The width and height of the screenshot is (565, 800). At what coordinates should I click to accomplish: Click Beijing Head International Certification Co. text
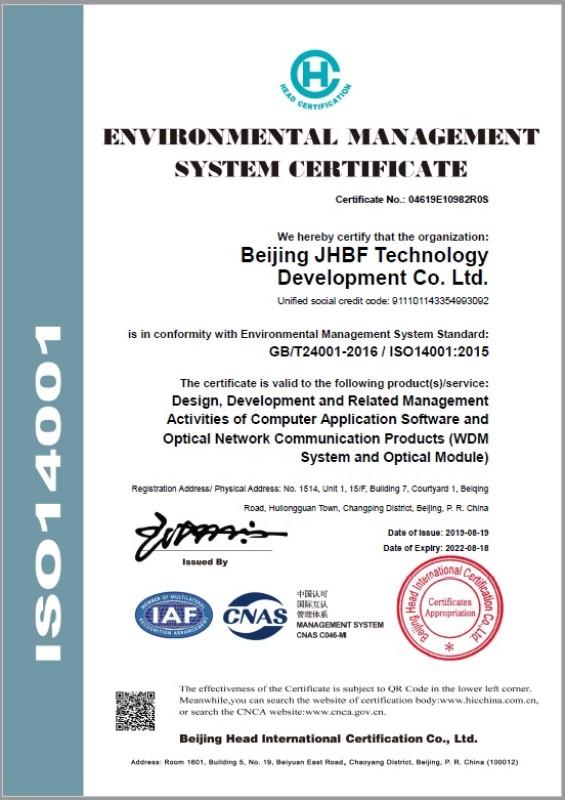[x=329, y=738]
